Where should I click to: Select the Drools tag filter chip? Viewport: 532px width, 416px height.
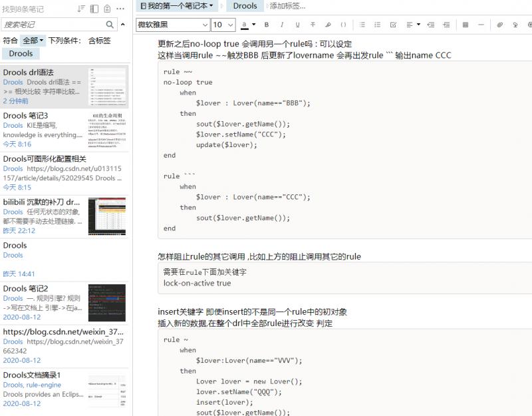[21, 54]
